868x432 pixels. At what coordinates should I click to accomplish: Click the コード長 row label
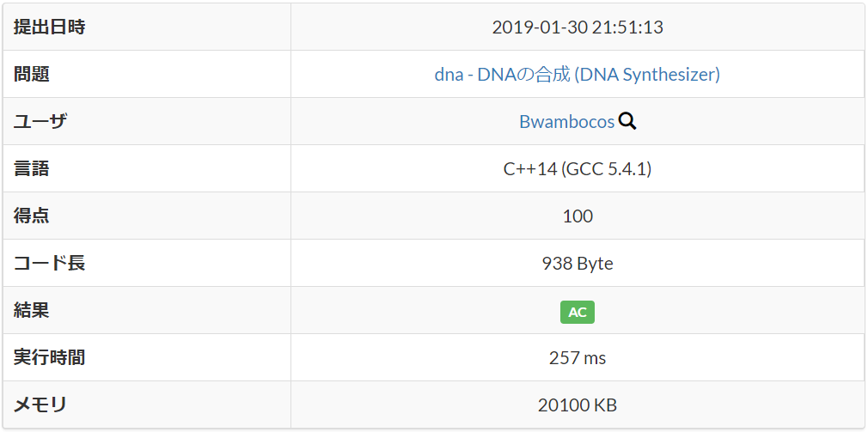[x=49, y=264]
